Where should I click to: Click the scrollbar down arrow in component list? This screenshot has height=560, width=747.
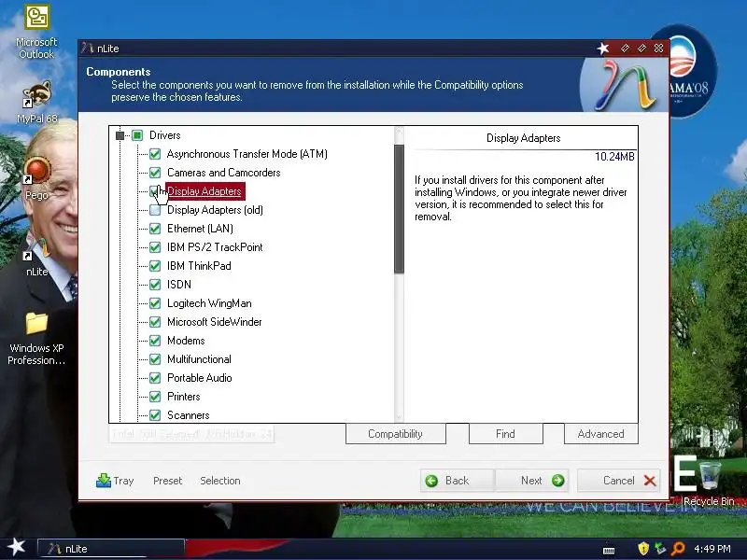coord(400,417)
